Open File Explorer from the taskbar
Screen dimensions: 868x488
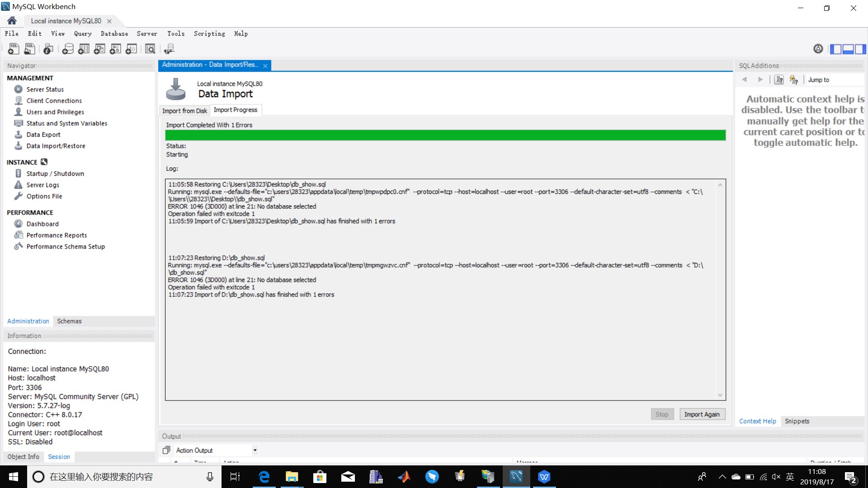click(292, 477)
